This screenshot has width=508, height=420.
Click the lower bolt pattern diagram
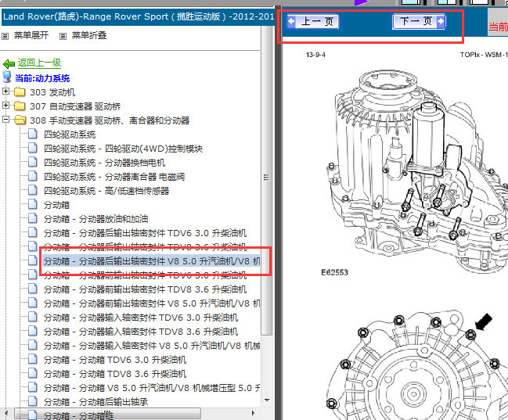417,365
